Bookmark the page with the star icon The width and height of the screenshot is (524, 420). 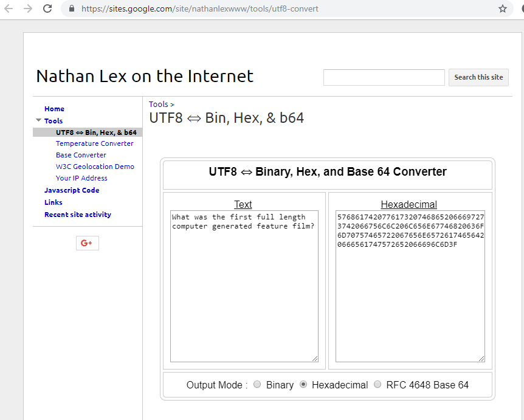pos(503,9)
